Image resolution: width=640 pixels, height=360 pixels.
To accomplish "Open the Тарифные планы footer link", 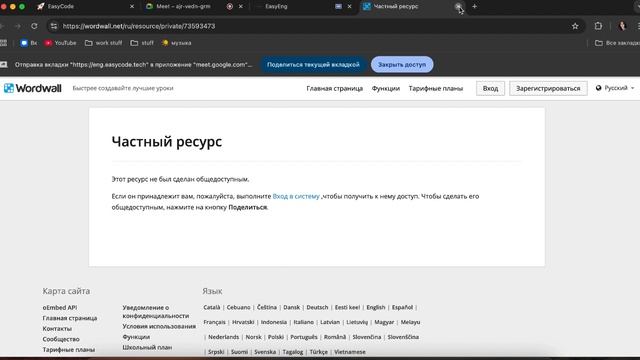I will pyautogui.click(x=69, y=350).
